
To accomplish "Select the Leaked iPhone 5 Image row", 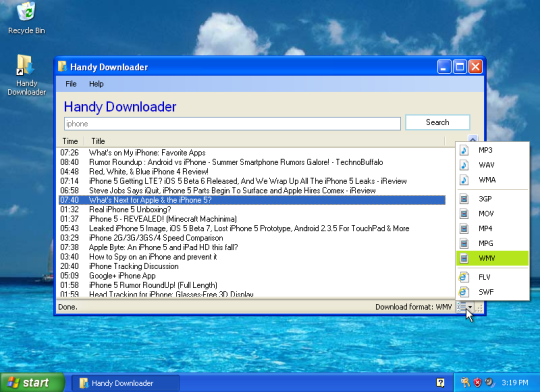I will pos(252,228).
